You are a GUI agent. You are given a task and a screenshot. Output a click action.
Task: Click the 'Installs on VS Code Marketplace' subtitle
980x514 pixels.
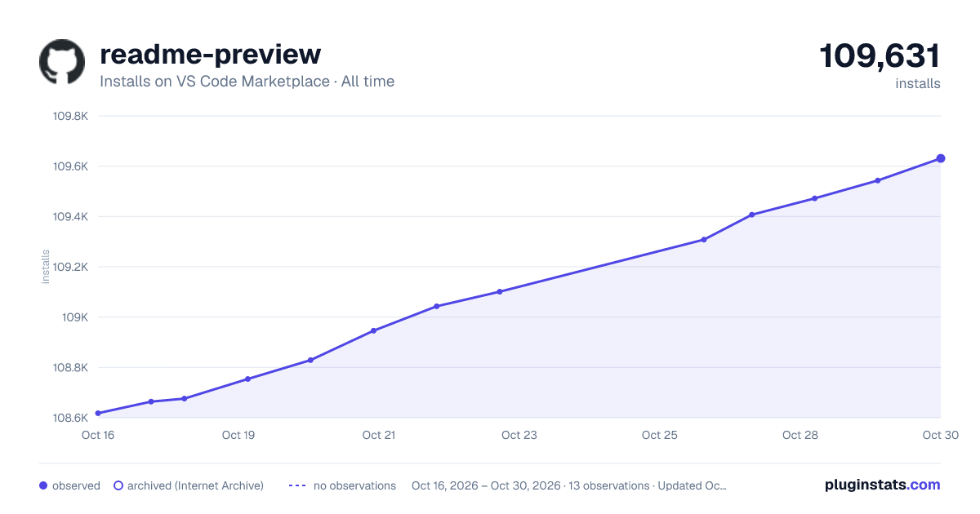click(x=247, y=82)
